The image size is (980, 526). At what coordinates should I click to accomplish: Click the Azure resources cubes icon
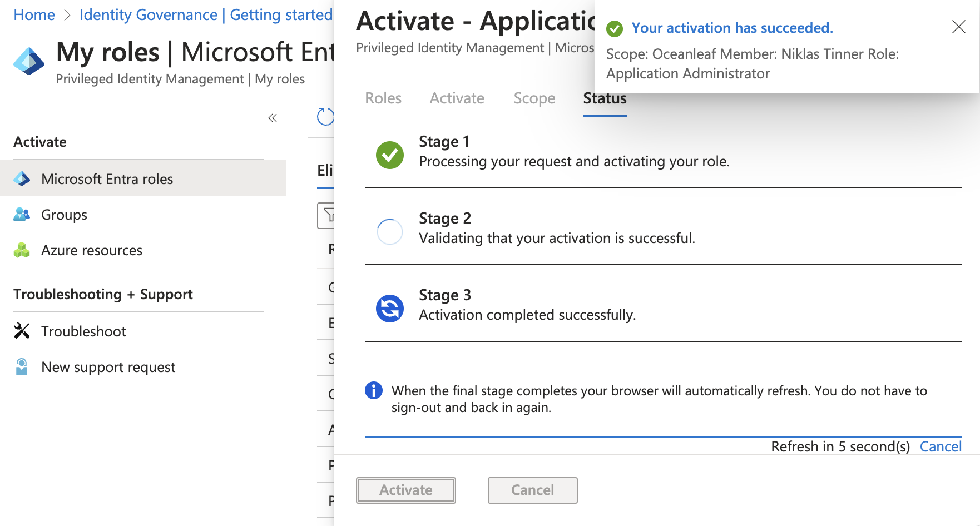[22, 250]
